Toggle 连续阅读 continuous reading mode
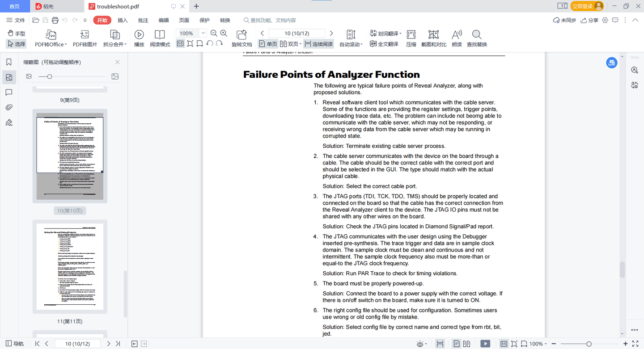 click(319, 44)
